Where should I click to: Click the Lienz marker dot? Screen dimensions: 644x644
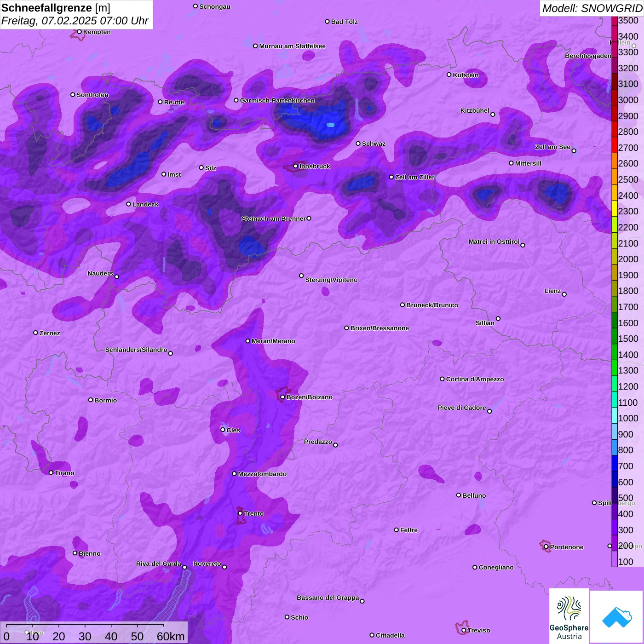pyautogui.click(x=564, y=294)
